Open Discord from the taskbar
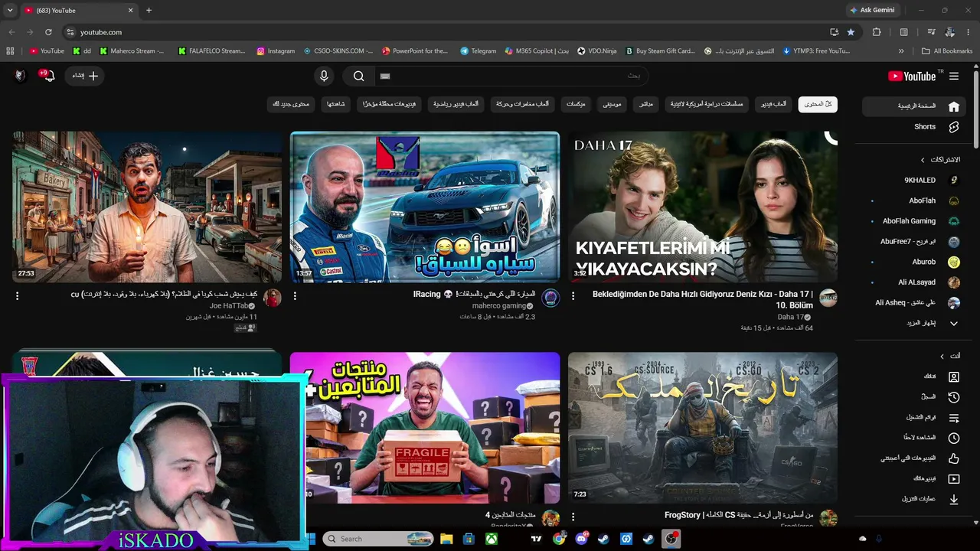Screen dimensions: 980x551 point(582,539)
